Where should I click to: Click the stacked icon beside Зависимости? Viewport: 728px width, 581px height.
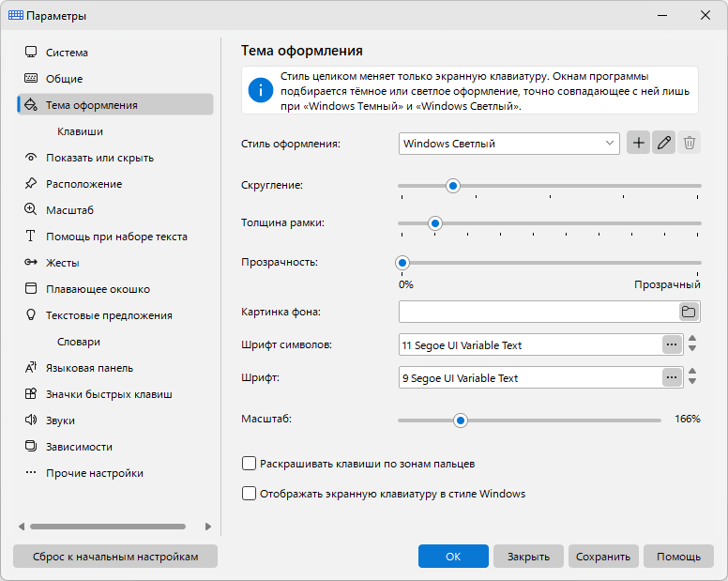click(31, 447)
